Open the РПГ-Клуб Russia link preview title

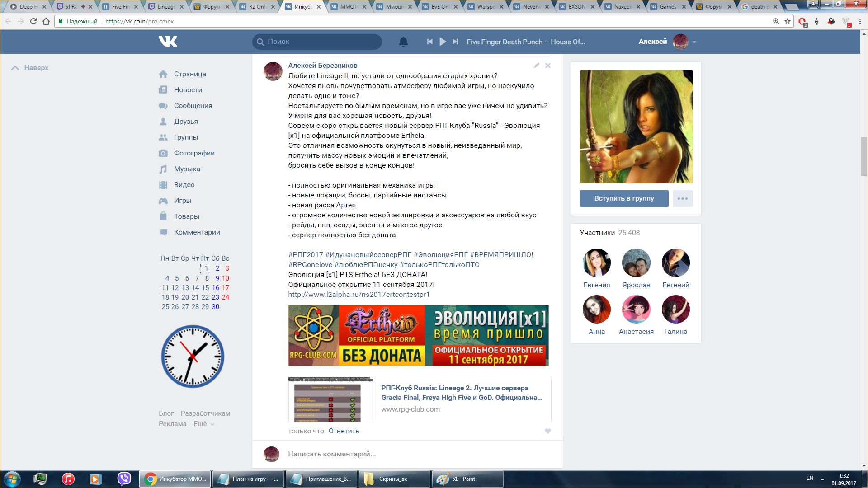462,393
